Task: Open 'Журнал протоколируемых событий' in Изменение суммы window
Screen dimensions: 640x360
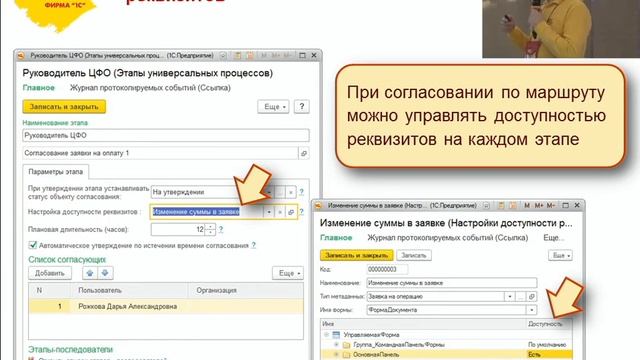Action: pos(448,238)
